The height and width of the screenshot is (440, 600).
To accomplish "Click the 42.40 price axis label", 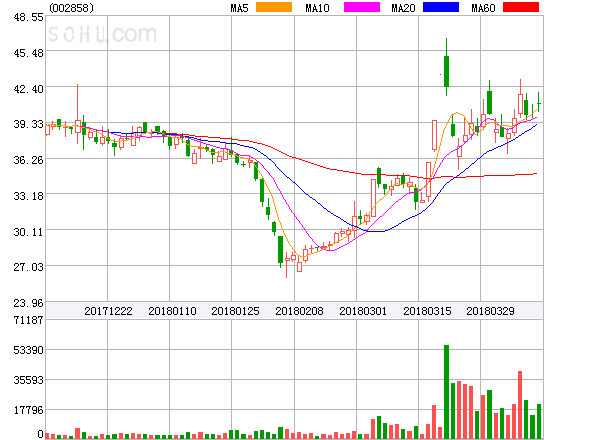I will click(28, 89).
